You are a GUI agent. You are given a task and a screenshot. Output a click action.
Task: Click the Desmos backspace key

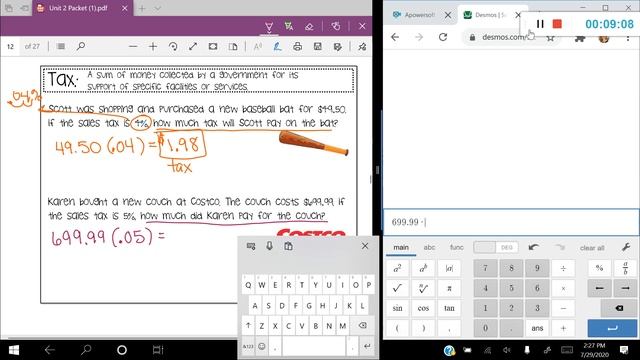click(619, 308)
